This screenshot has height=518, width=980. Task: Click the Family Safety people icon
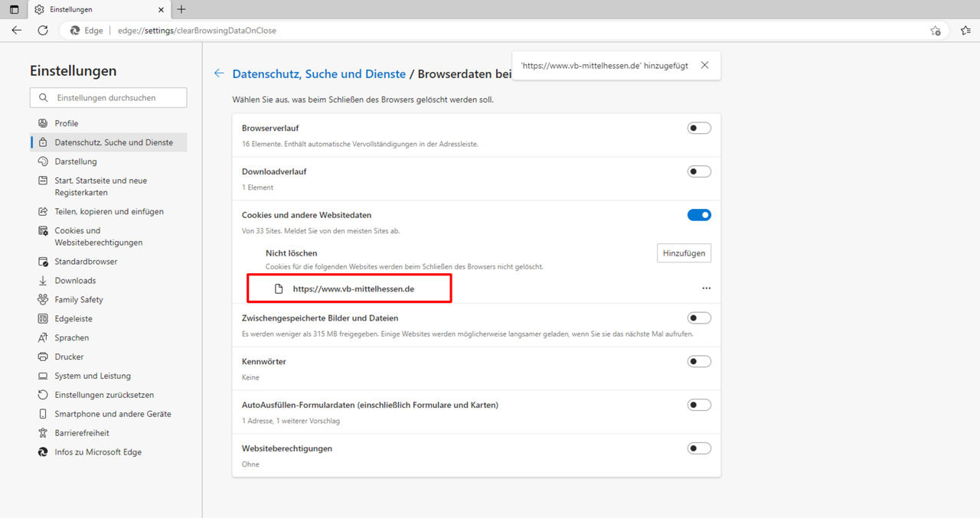click(x=44, y=299)
